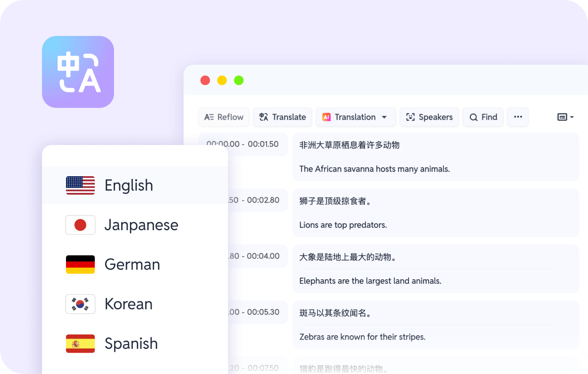Expand the Translation dropdown arrow

[x=384, y=117]
